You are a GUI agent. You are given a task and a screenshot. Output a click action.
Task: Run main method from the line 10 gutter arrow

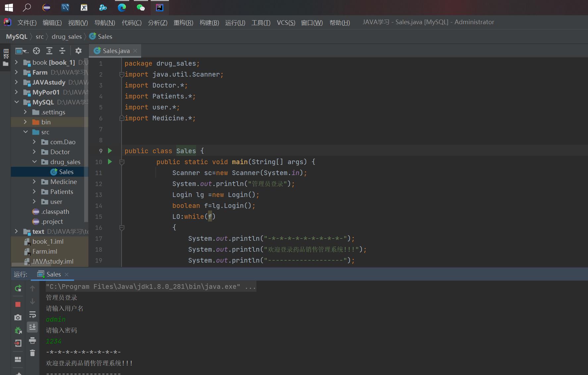(110, 162)
